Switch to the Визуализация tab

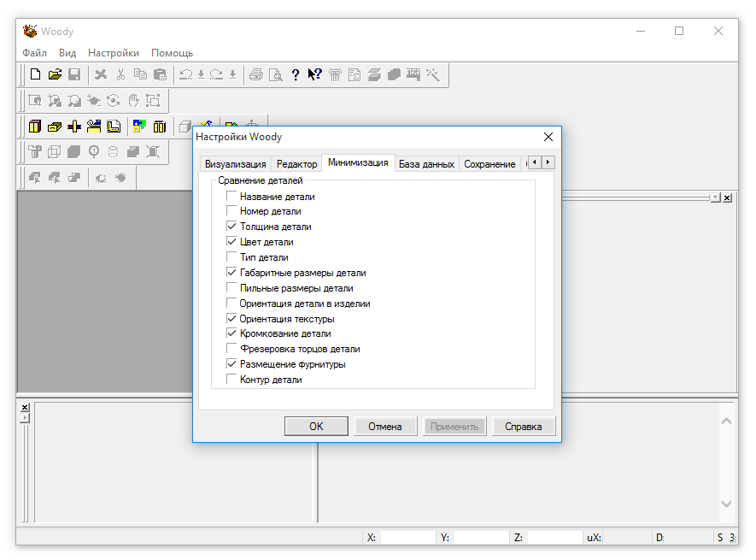(x=235, y=164)
